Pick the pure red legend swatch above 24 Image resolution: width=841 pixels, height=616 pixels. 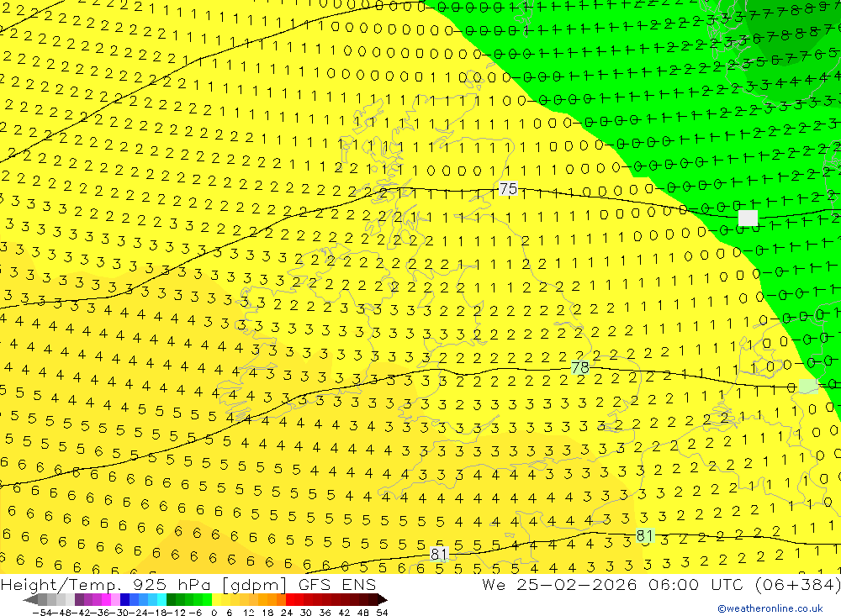tap(290, 600)
